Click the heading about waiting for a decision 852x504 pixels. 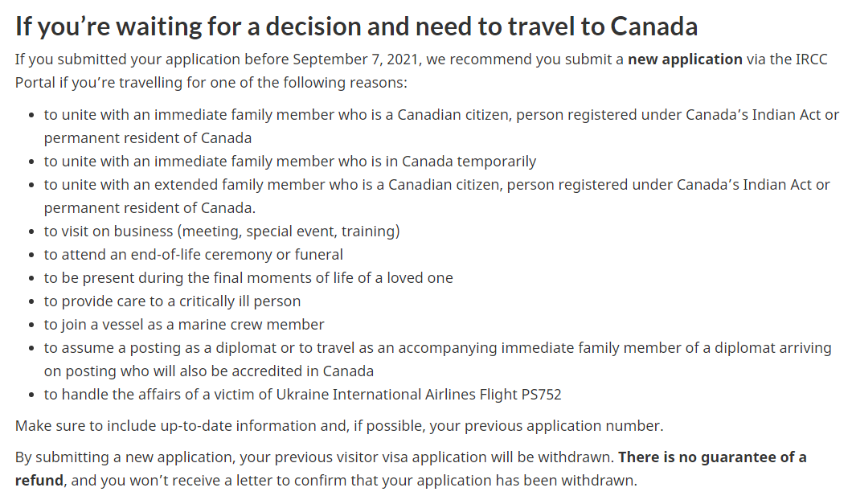[356, 26]
